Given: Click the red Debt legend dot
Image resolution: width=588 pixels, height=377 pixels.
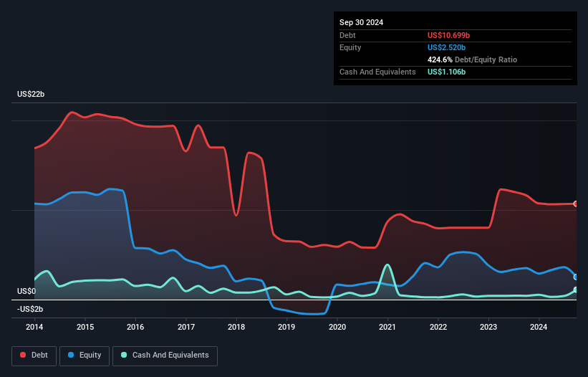Looking at the screenshot, I should pyautogui.click(x=23, y=355).
